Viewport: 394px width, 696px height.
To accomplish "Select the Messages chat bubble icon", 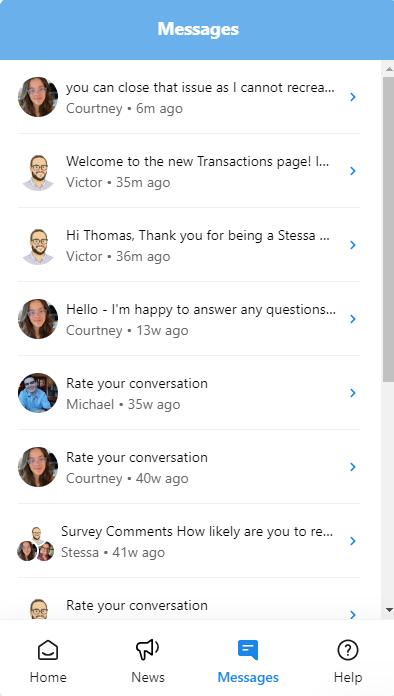I will coord(248,650).
